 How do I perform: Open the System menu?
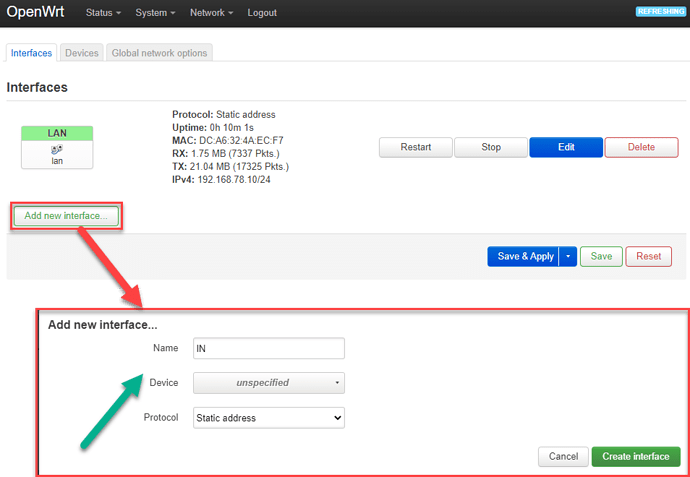[155, 13]
